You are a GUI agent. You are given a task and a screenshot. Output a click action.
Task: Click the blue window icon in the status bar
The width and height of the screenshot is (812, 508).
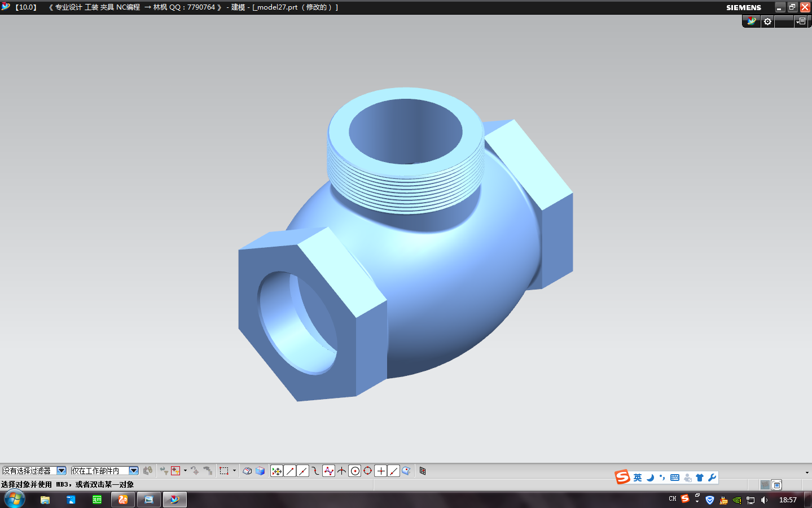(x=777, y=485)
